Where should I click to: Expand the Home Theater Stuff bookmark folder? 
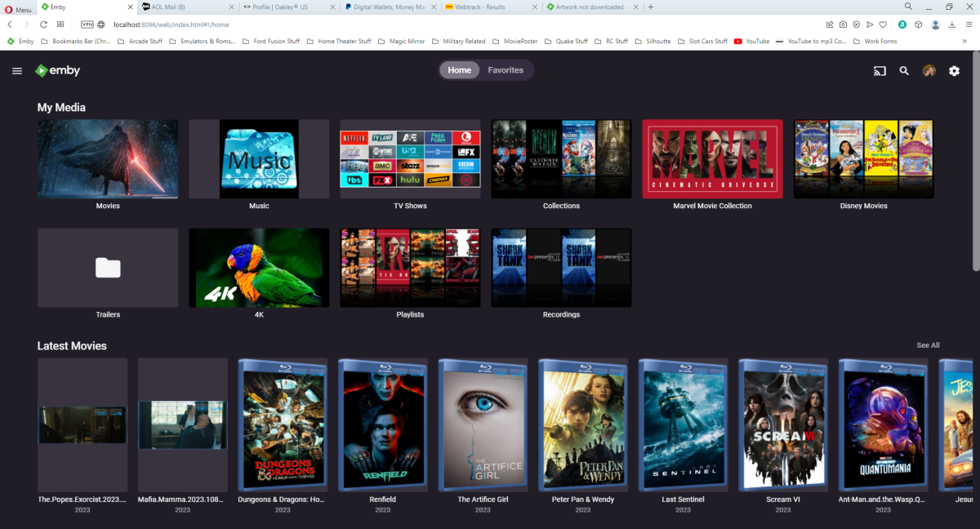pyautogui.click(x=339, y=41)
